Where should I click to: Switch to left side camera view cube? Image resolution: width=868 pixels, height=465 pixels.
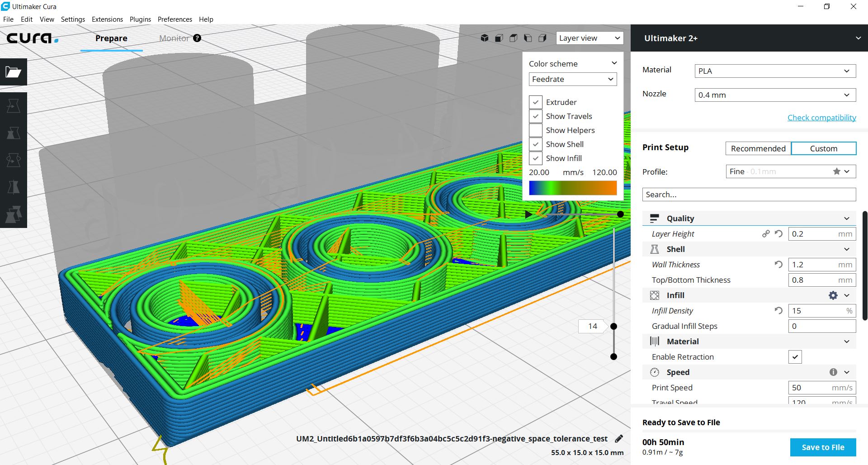point(528,38)
